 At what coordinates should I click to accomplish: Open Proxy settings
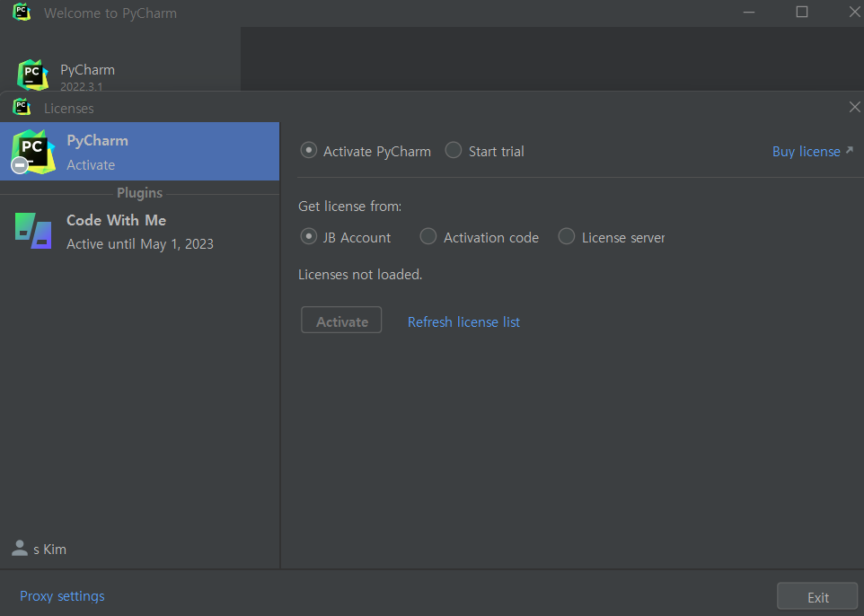pyautogui.click(x=62, y=596)
